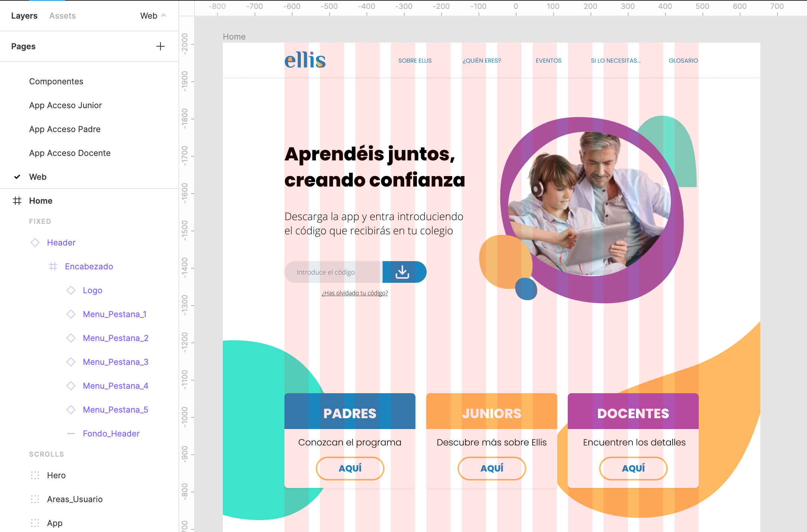
Task: Open the Web page dropdown chevron
Action: (163, 16)
